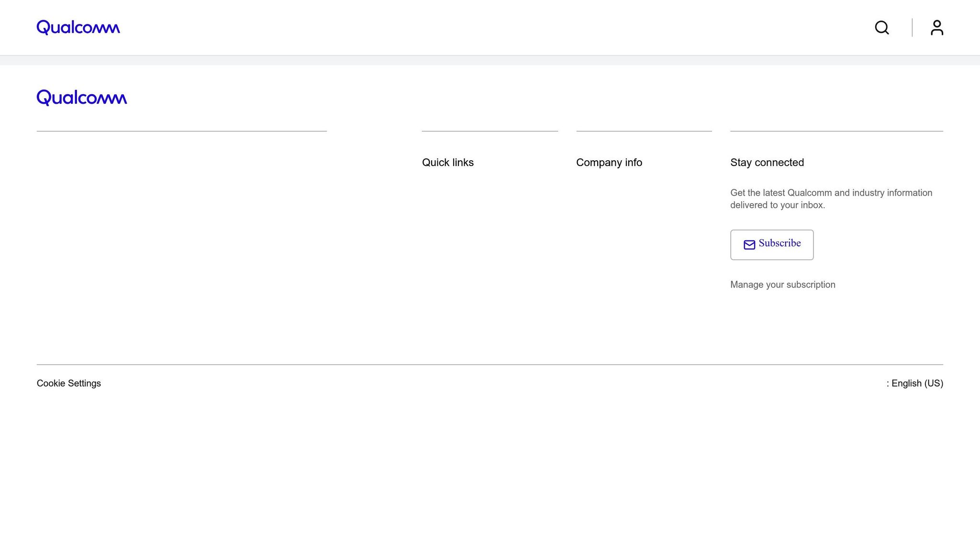Click the Qualcomm logo in the top header

coord(78,28)
